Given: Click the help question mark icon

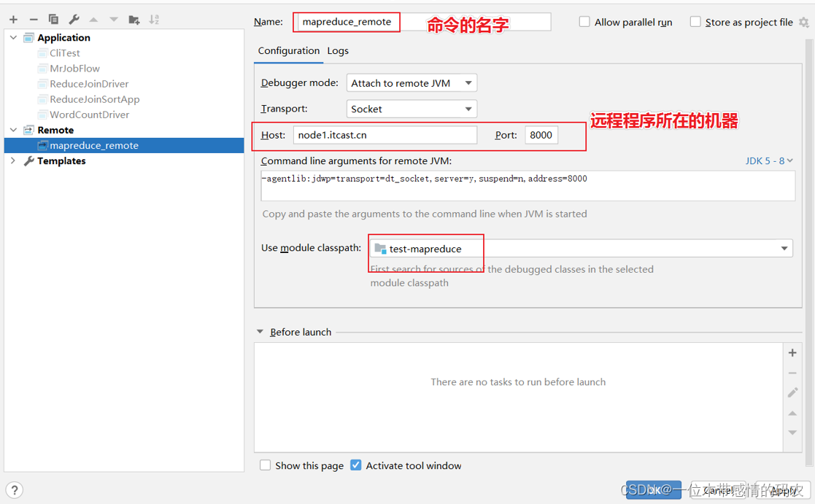Looking at the screenshot, I should point(14,490).
